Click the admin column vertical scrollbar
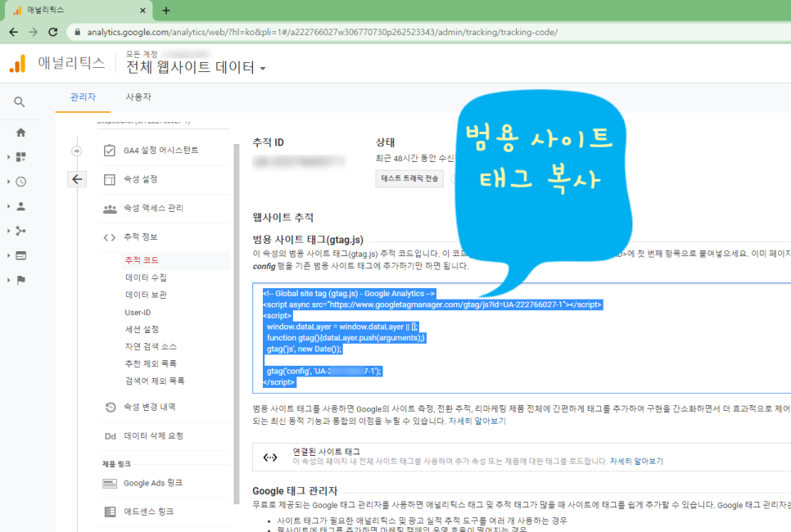 pos(236,322)
